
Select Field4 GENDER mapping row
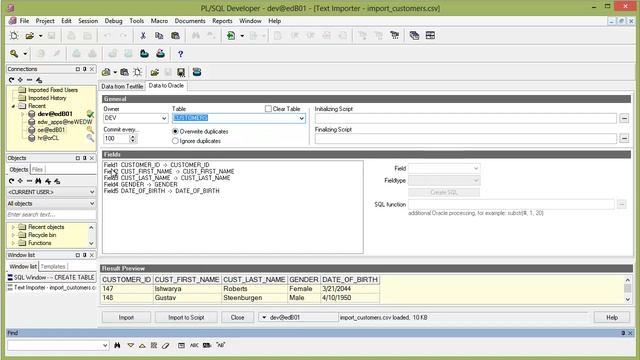click(141, 184)
